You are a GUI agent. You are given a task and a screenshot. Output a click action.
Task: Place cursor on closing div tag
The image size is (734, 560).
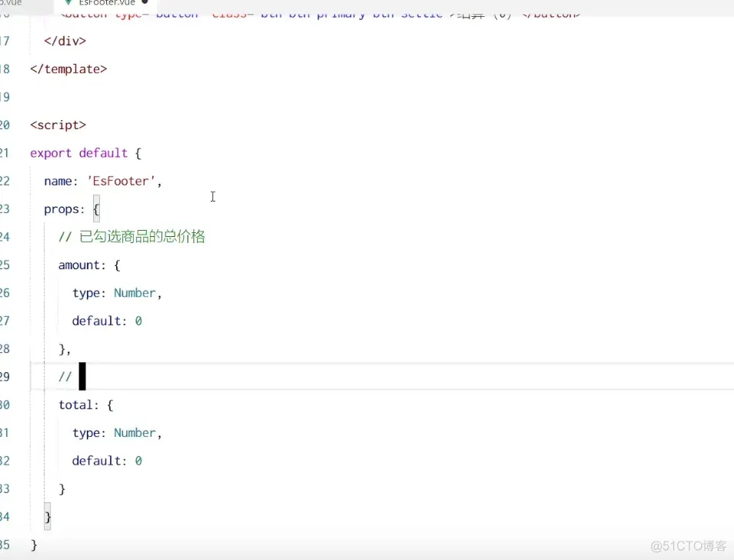coord(65,42)
